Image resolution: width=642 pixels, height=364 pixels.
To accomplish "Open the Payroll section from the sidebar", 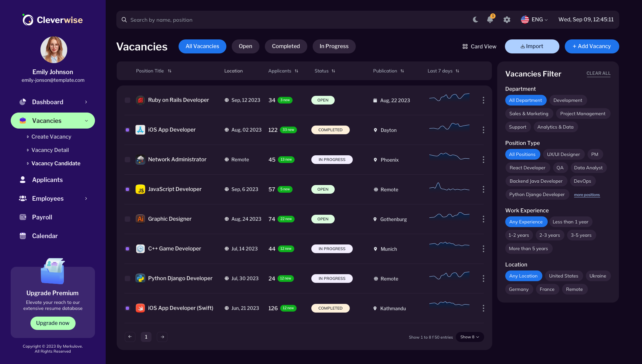I will coord(42,217).
